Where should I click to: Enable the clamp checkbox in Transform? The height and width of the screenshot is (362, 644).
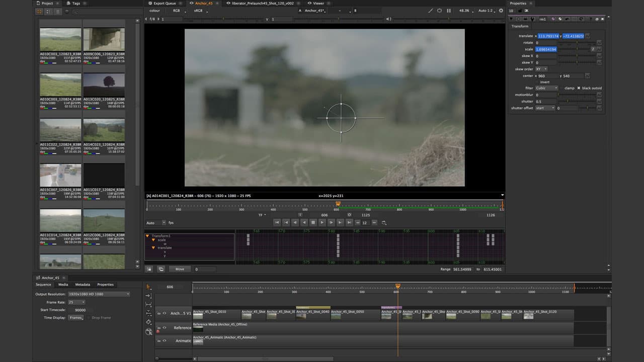562,88
